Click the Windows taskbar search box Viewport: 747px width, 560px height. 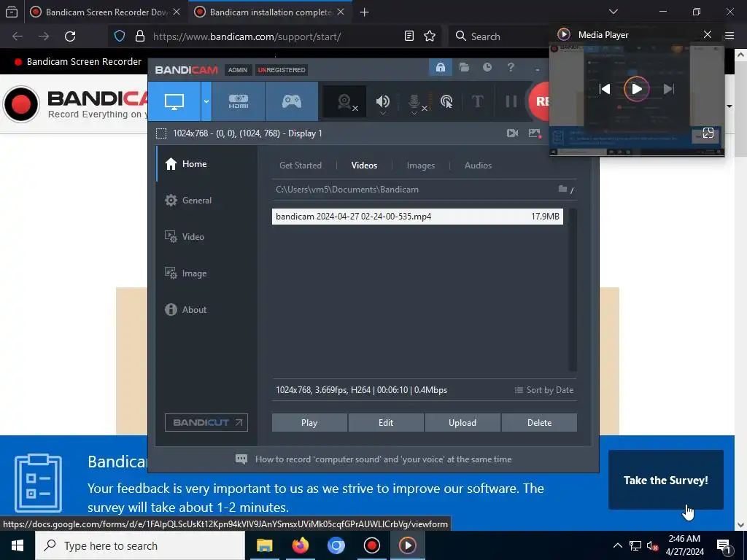click(140, 545)
